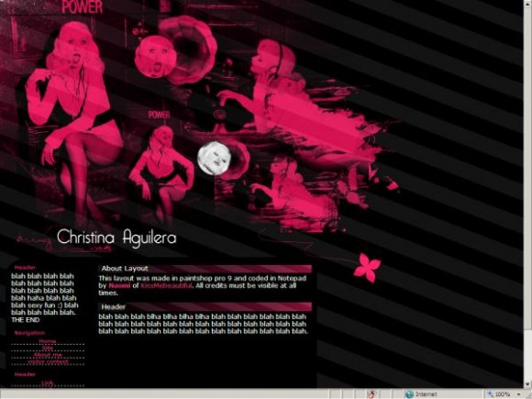Click the scroll down arrow of vertical scrollbar
The height and width of the screenshot is (399, 532).
[x=527, y=383]
